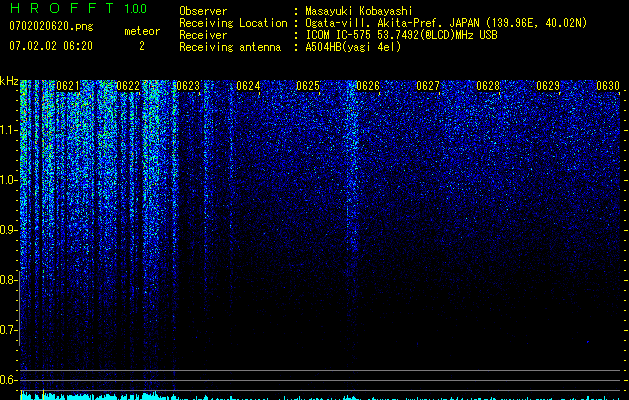Click the 0628 time marker
Image resolution: width=629 pixels, height=400 pixels.
point(488,86)
